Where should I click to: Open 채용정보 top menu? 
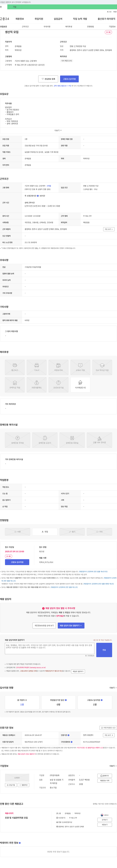point(19,19)
